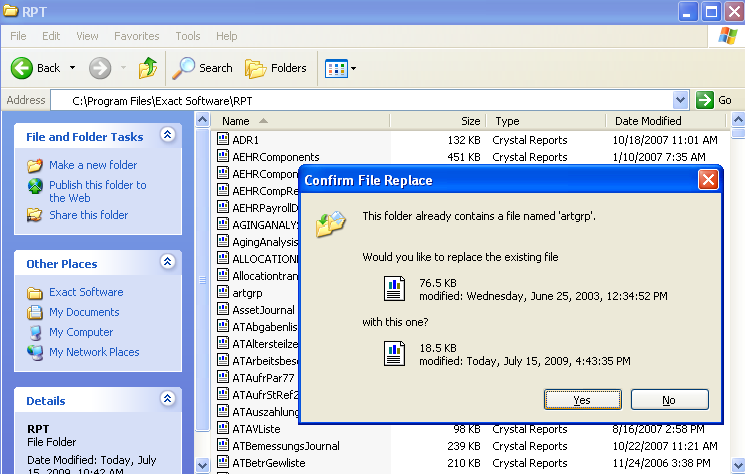Click the green Back arrow icon
Image resolution: width=745 pixels, height=474 pixels.
click(22, 68)
